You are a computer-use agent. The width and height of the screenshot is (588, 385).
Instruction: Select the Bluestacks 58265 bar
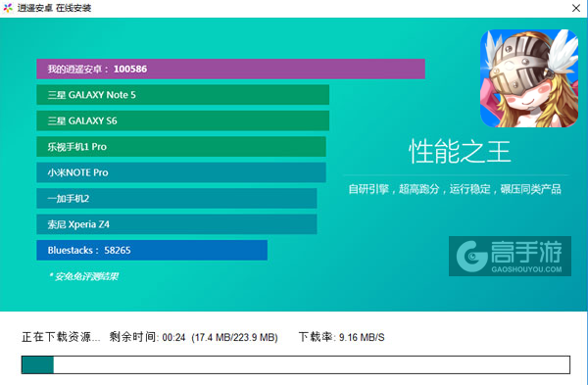pyautogui.click(x=152, y=250)
